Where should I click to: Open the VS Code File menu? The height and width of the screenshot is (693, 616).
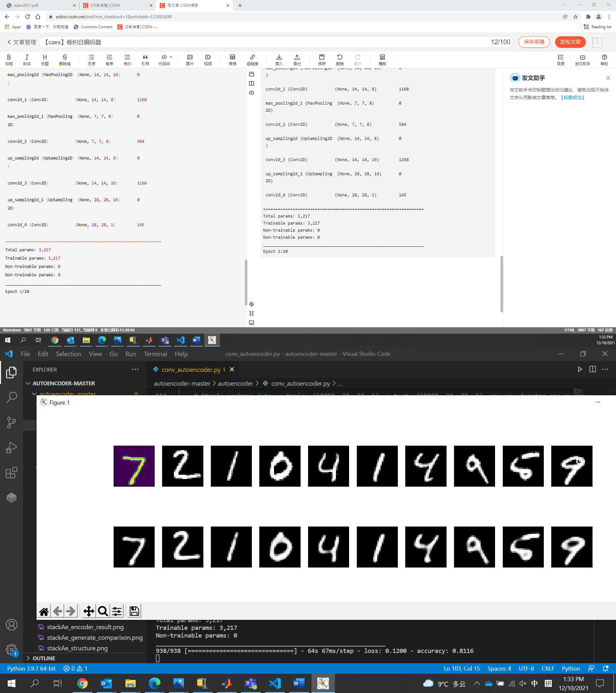click(x=25, y=354)
